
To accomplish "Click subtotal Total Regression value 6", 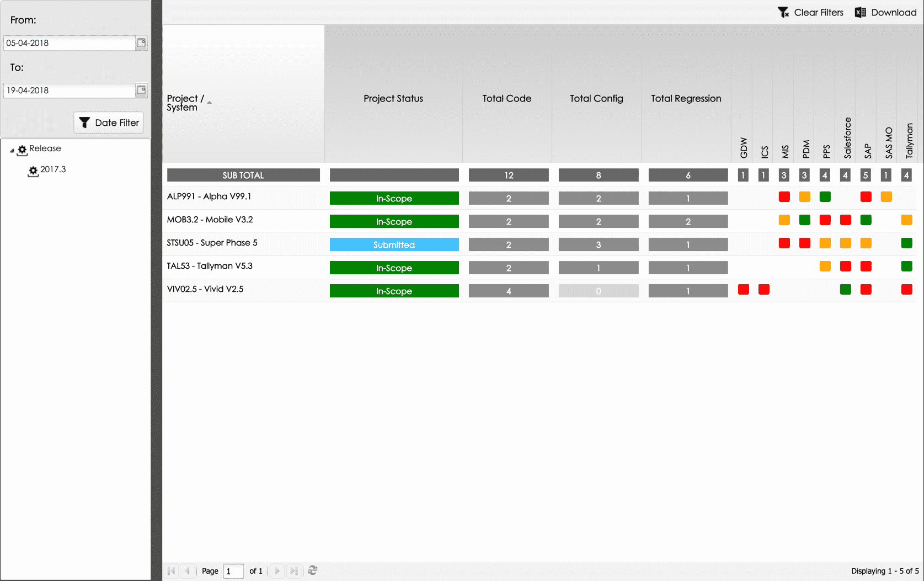I will 688,175.
